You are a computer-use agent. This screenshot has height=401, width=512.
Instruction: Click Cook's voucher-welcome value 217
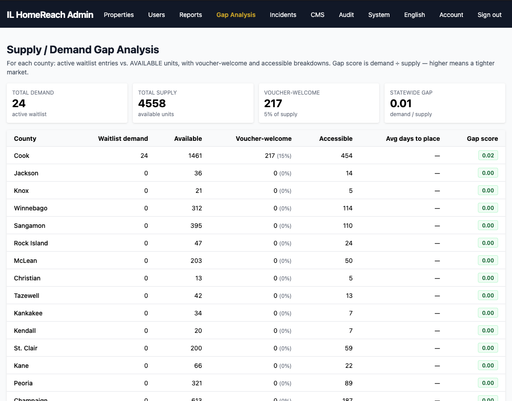click(270, 156)
